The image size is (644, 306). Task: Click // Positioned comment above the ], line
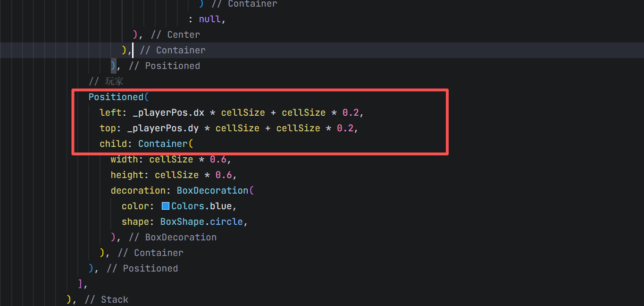point(142,268)
